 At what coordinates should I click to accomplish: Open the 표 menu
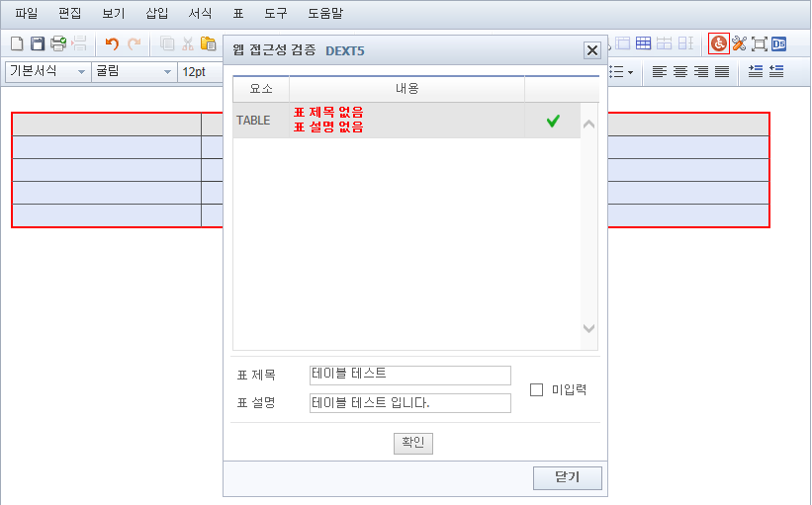coord(238,13)
